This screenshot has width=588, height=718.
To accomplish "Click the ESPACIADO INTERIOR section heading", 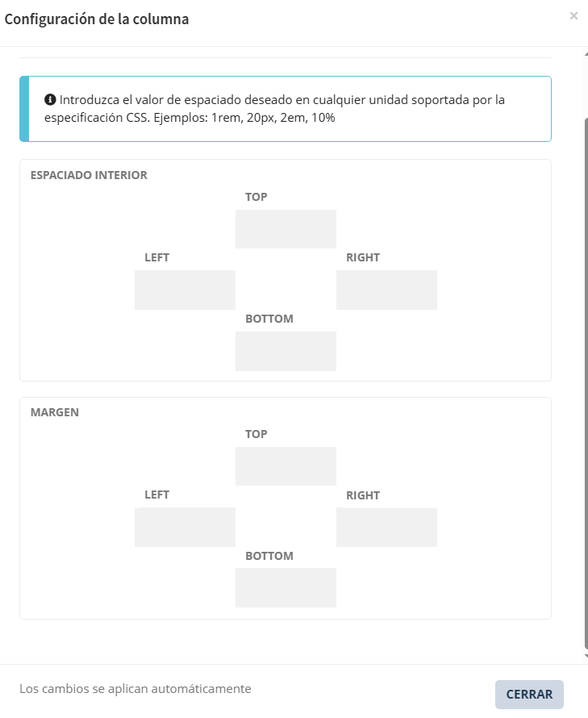I will (x=89, y=175).
